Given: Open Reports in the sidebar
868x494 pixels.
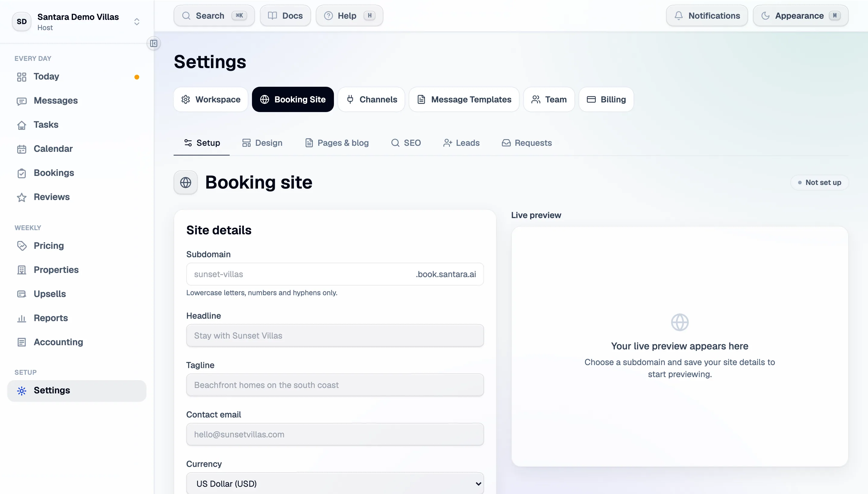Looking at the screenshot, I should point(77,318).
